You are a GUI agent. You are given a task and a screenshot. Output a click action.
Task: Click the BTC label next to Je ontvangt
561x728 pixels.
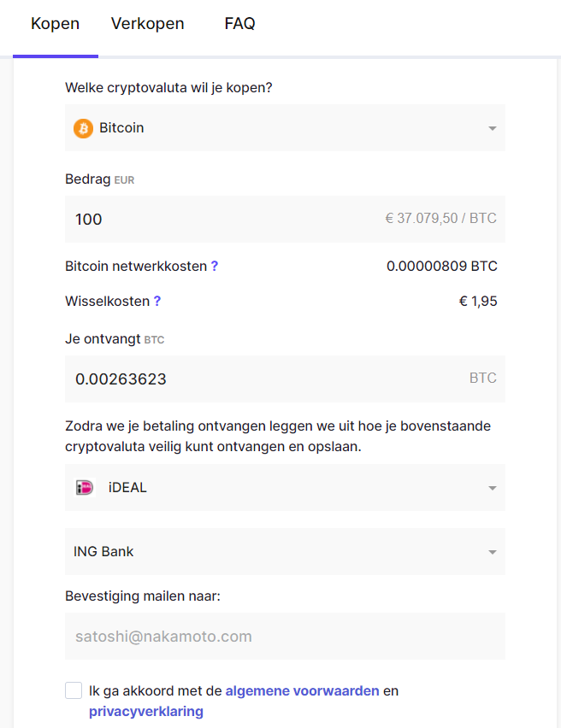[x=153, y=339]
